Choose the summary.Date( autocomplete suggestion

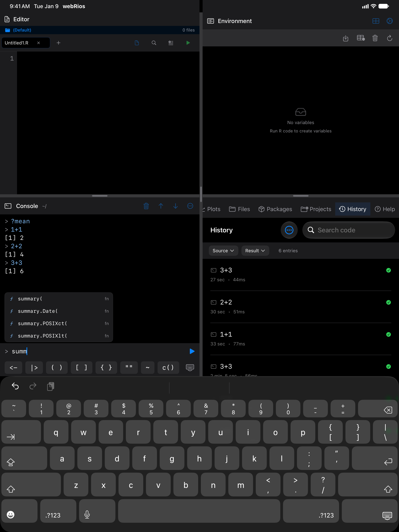(59, 311)
